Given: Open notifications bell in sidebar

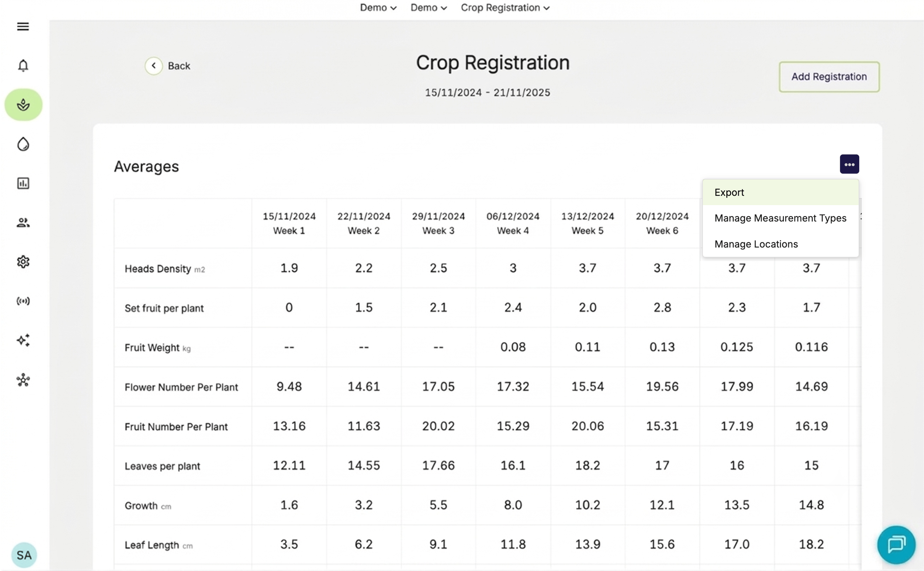Looking at the screenshot, I should (23, 65).
